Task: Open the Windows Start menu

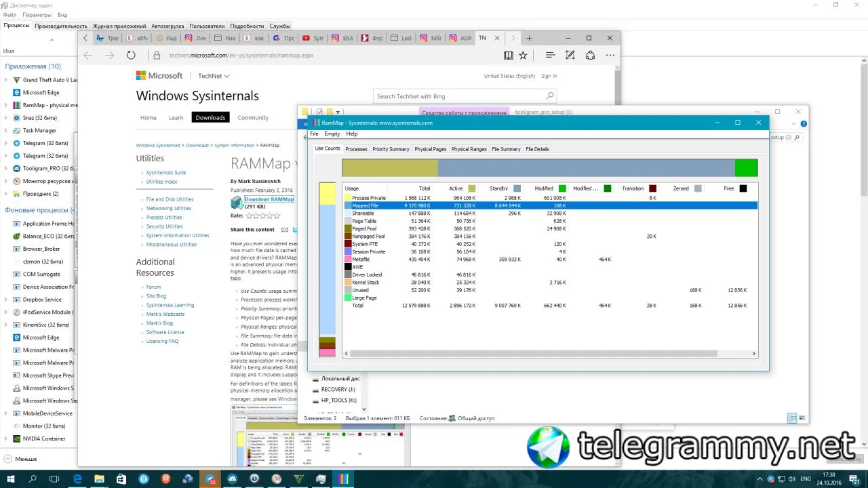Action: tap(12, 479)
